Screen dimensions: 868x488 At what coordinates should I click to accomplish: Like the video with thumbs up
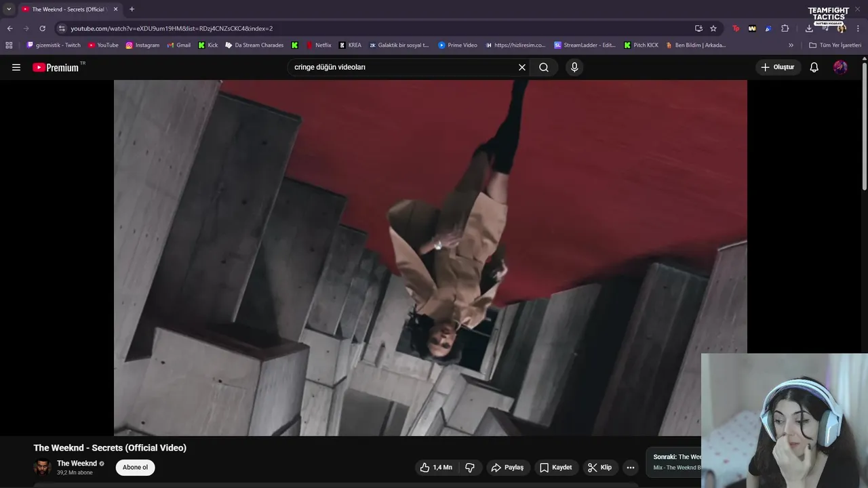click(435, 468)
